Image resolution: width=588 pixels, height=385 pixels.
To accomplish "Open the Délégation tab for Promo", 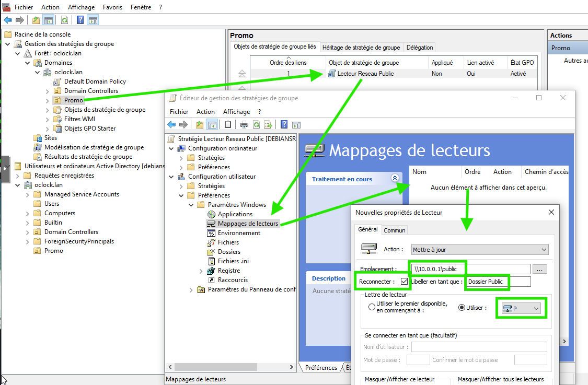I will coord(420,48).
